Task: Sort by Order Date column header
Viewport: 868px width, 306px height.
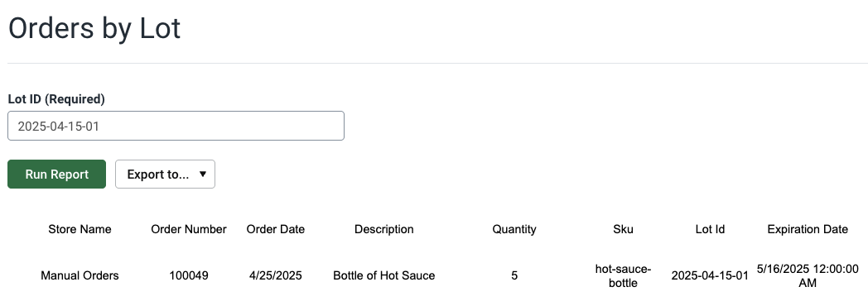Action: pos(276,229)
